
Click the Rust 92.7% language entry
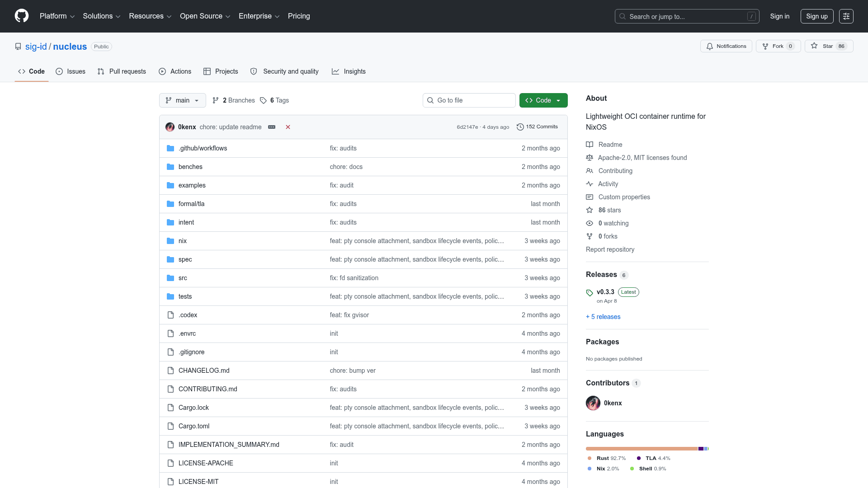(607, 458)
